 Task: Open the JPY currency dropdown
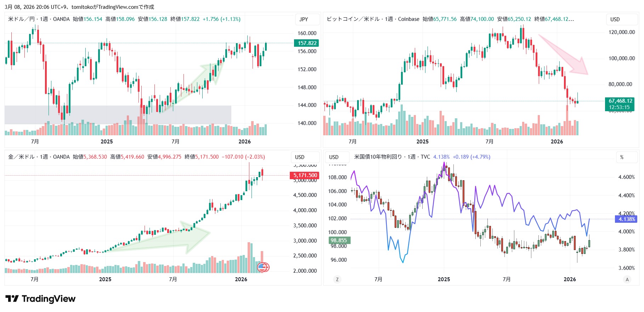[304, 19]
